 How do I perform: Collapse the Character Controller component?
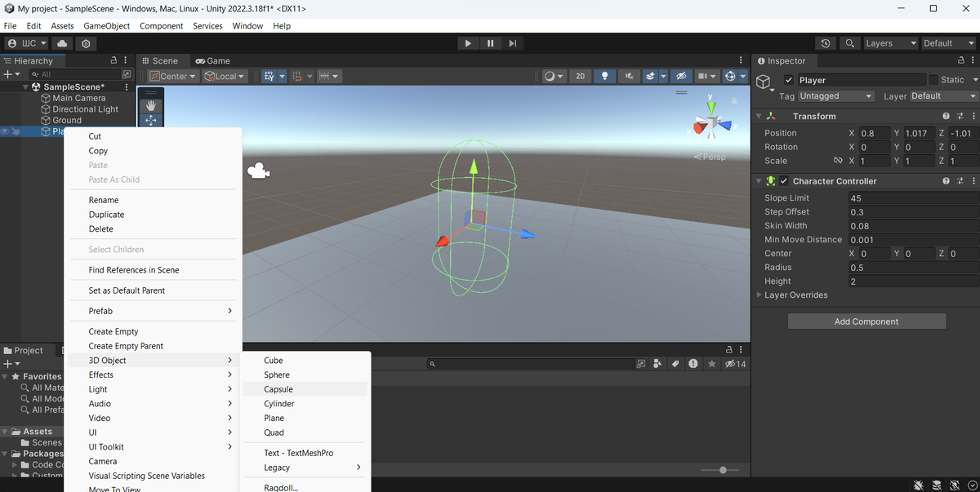[759, 181]
